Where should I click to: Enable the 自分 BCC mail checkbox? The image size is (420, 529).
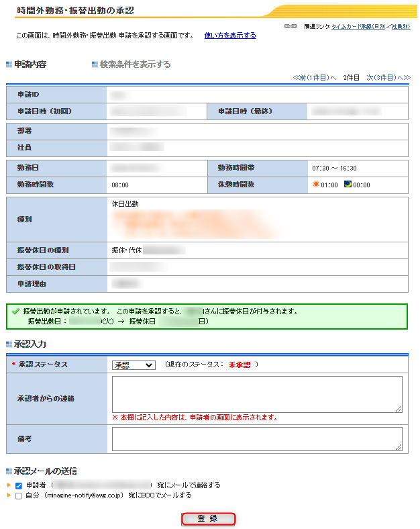click(19, 495)
